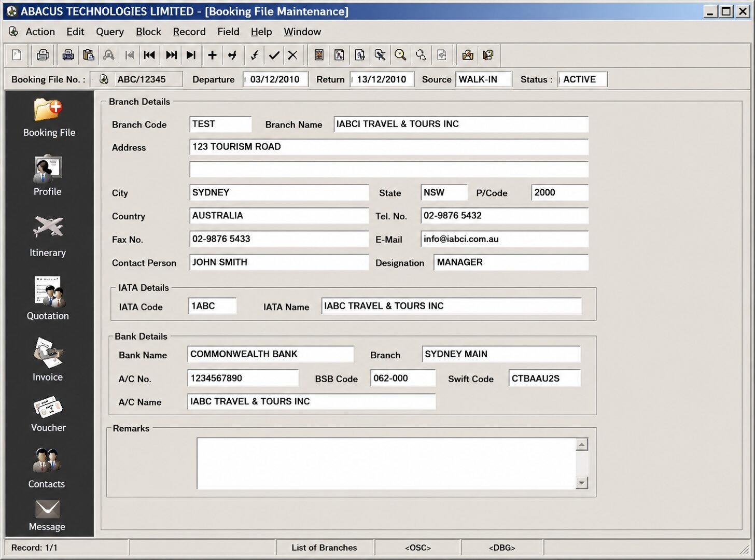Click the Source field showing WALK-IN
This screenshot has height=560, width=755.
pyautogui.click(x=483, y=79)
